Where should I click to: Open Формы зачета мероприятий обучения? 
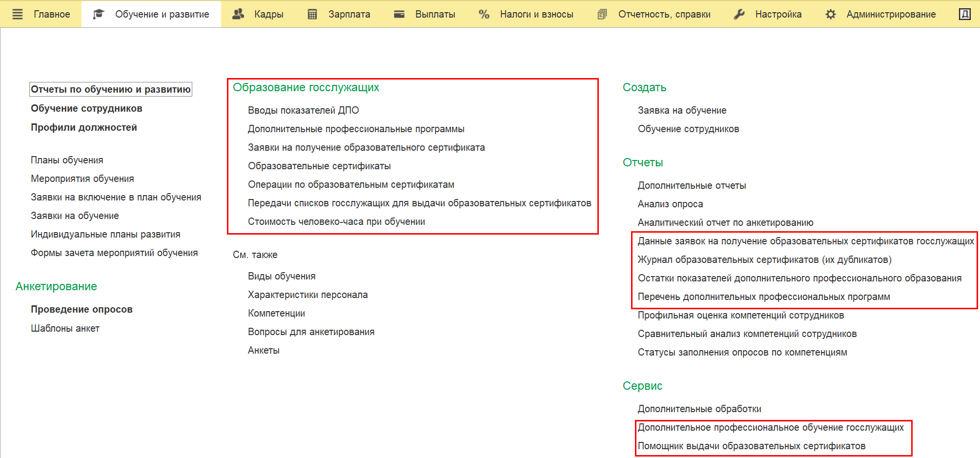point(114,253)
